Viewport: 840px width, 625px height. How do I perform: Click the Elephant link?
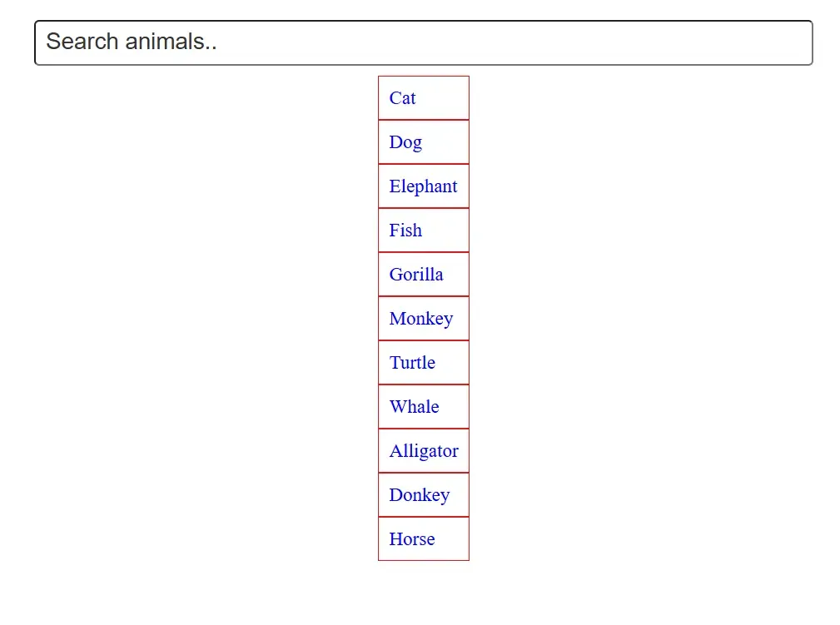pos(423,186)
